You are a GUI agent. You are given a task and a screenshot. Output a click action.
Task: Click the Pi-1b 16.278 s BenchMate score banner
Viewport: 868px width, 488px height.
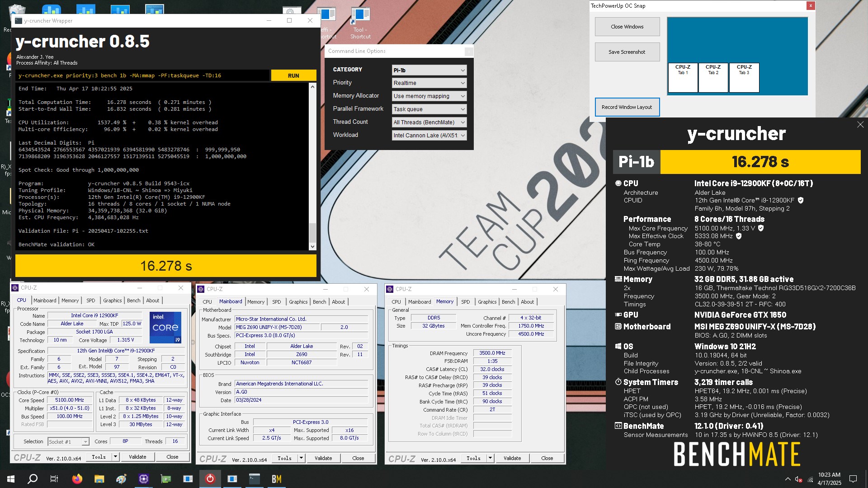click(x=737, y=162)
